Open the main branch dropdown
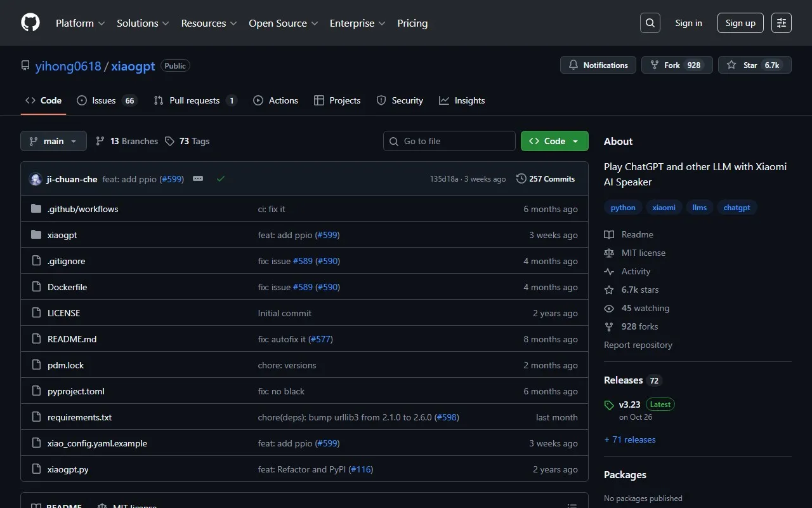This screenshot has height=508, width=812. (53, 141)
